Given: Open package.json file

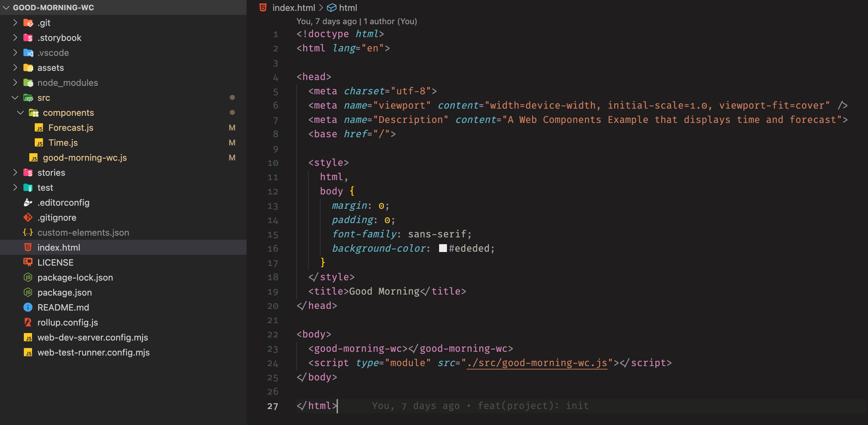Looking at the screenshot, I should pyautogui.click(x=65, y=293).
